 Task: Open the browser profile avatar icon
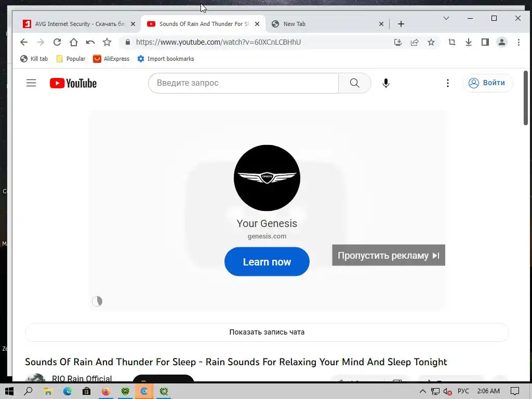tap(501, 42)
